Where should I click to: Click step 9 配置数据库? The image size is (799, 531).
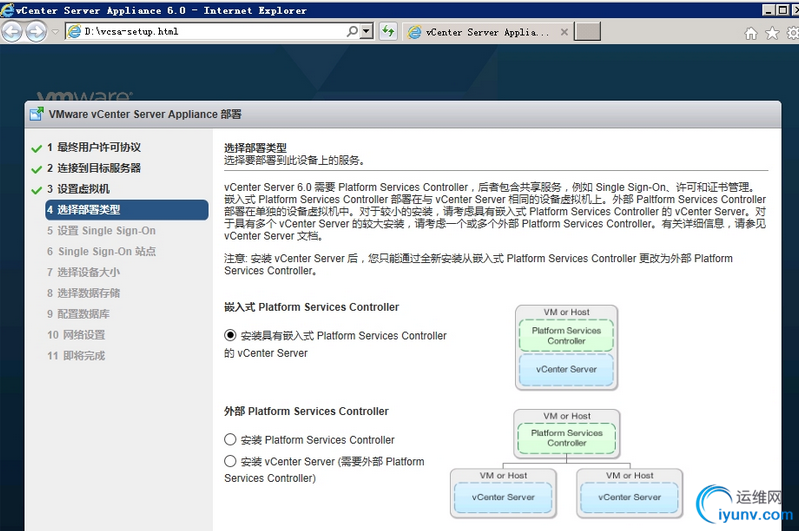tap(78, 314)
